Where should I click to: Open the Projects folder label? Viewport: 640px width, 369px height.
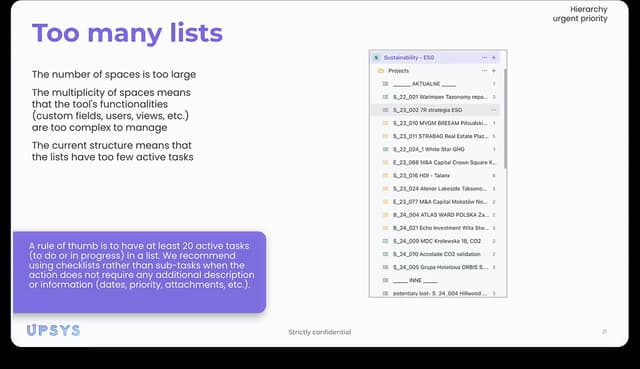tap(398, 71)
